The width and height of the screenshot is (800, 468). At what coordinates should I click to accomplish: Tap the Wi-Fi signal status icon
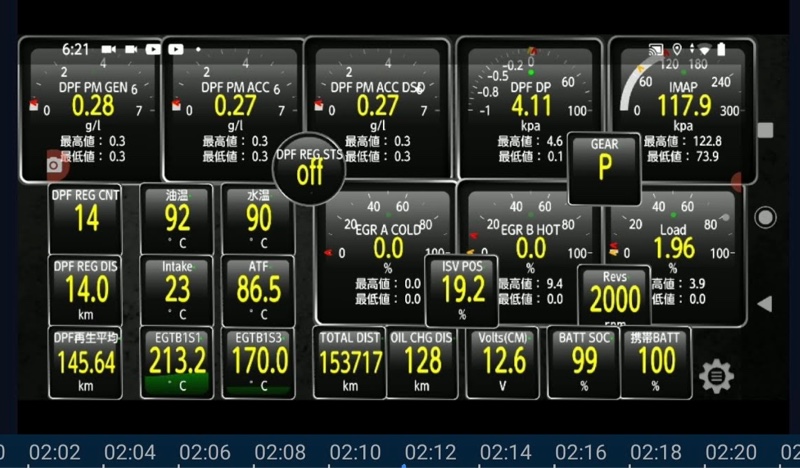pos(705,50)
